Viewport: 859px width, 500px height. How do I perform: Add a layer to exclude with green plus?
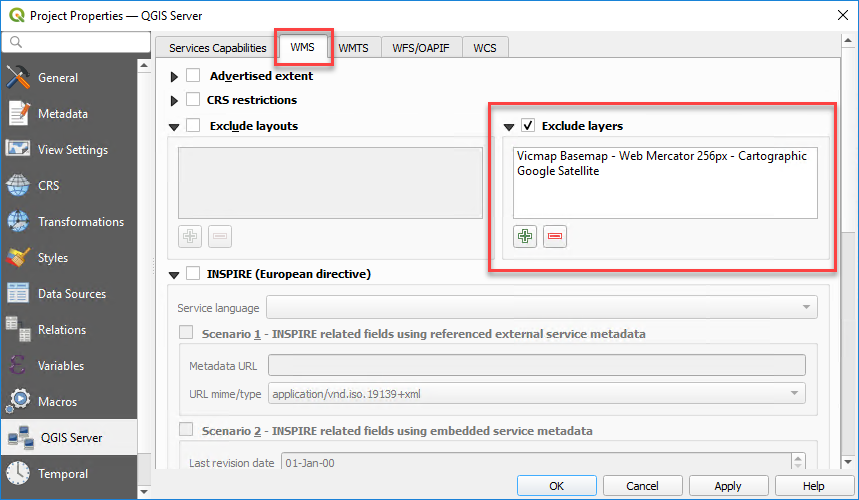(525, 236)
